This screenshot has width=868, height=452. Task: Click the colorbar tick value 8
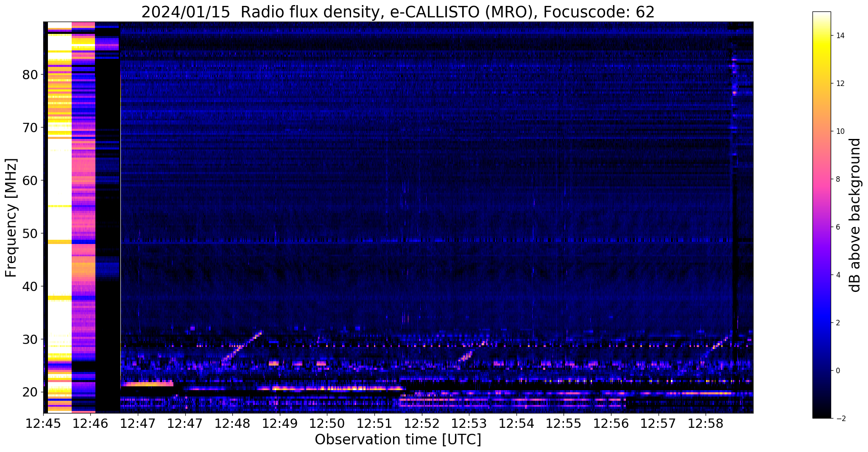point(837,179)
